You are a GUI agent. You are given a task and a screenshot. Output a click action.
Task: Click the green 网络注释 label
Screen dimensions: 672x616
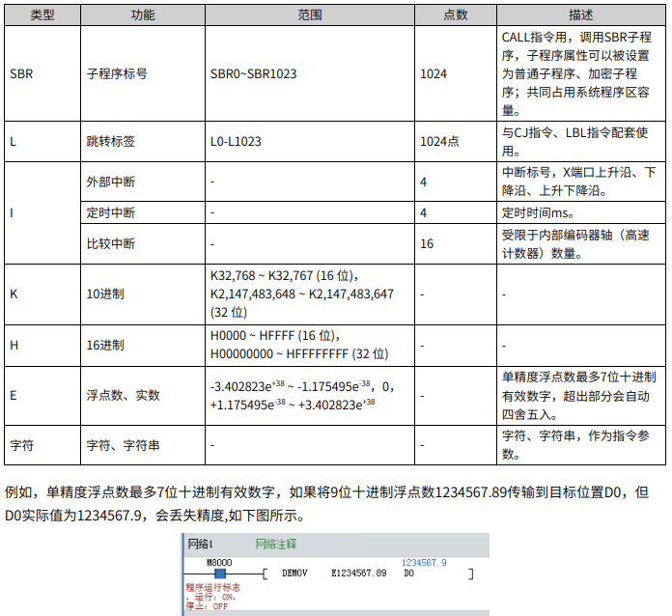pyautogui.click(x=276, y=545)
